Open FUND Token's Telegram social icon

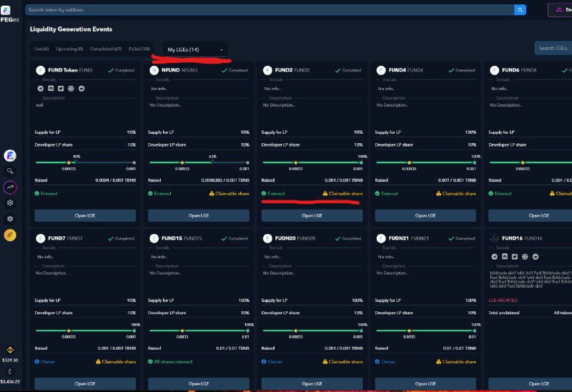click(x=41, y=89)
